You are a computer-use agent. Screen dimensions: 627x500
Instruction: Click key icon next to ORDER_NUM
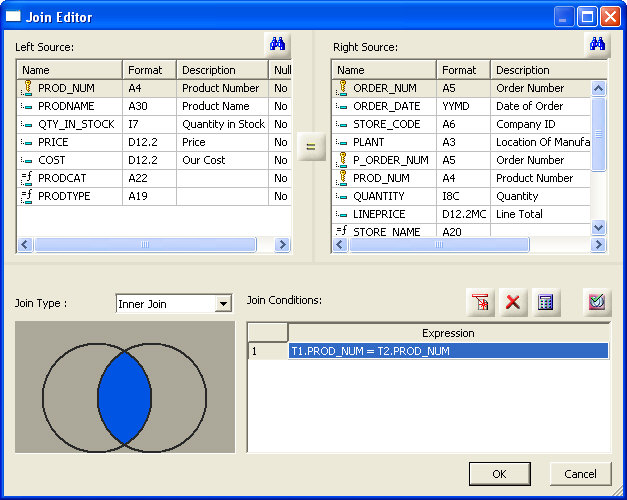[x=342, y=88]
